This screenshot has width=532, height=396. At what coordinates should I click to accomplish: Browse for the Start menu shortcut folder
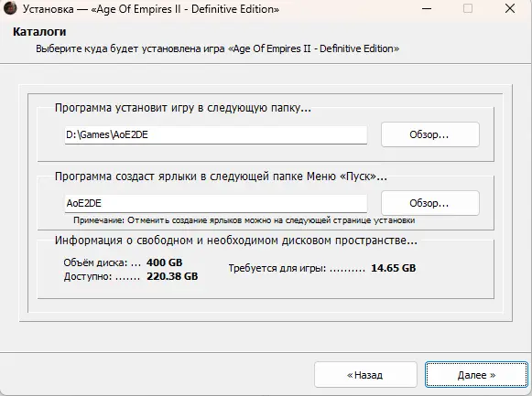(429, 203)
